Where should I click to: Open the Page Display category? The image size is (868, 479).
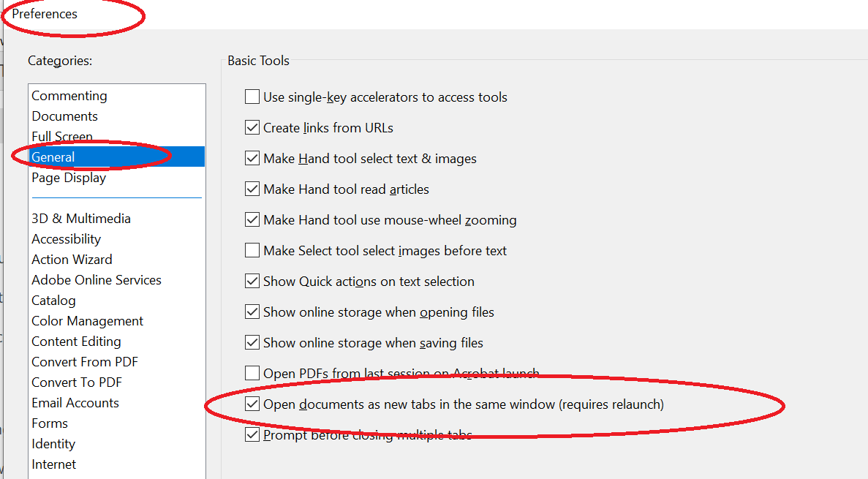68,178
